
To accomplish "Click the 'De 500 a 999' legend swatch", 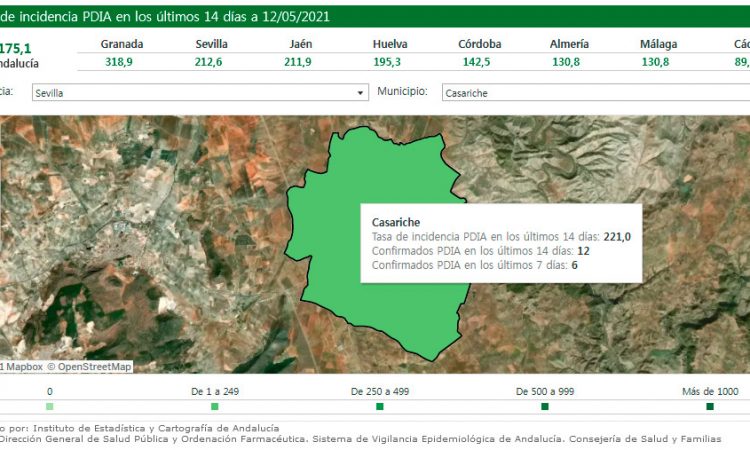I will point(545,407).
